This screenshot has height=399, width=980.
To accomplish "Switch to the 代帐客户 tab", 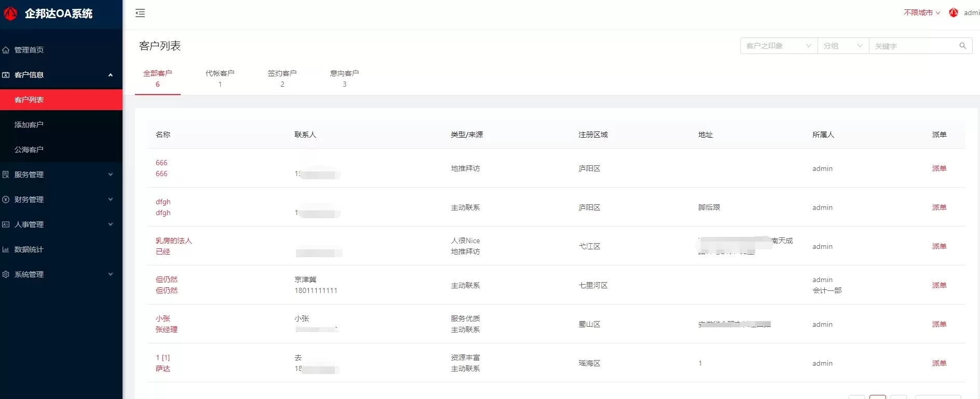I will (220, 78).
